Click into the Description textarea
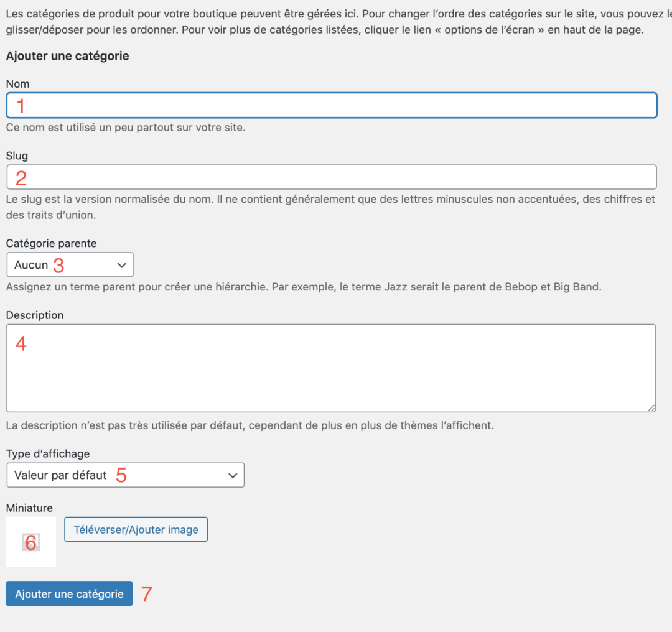The width and height of the screenshot is (672, 632). pos(331,368)
